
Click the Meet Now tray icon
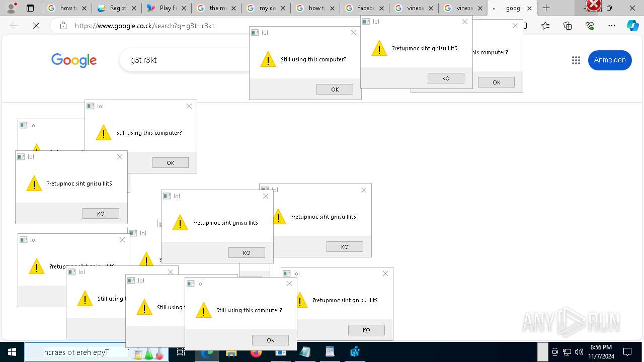pyautogui.click(x=555, y=352)
